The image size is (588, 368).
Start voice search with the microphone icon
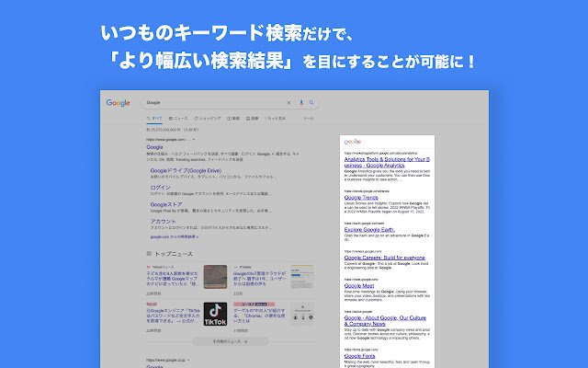(x=301, y=102)
